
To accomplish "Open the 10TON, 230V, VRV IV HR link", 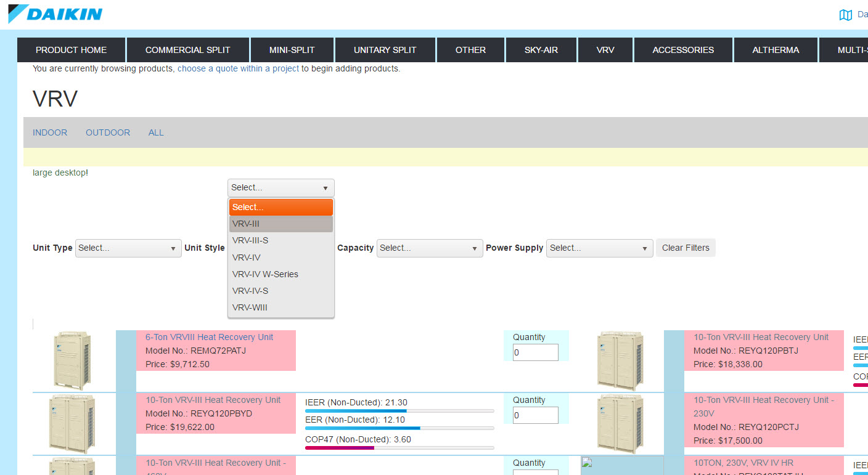I will tap(743, 463).
